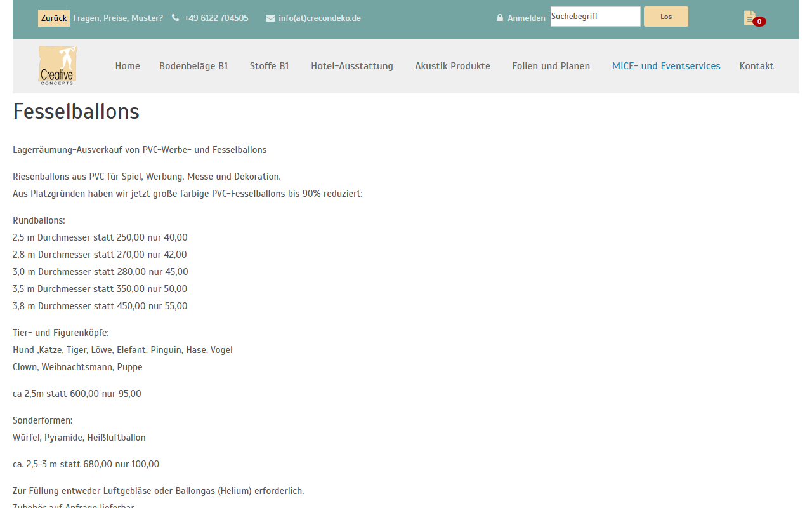Call the +49 6122 704505 number link
Screen dimensions: 812x508
pos(216,18)
